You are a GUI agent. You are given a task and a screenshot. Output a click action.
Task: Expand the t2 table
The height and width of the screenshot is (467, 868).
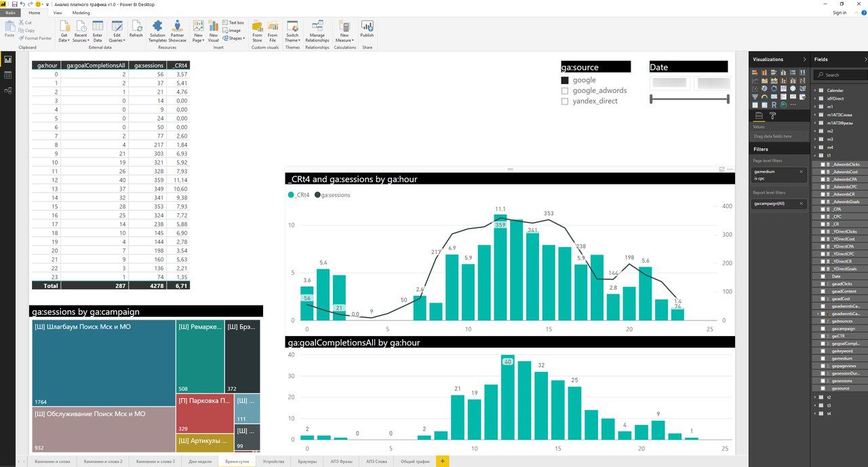point(815,397)
